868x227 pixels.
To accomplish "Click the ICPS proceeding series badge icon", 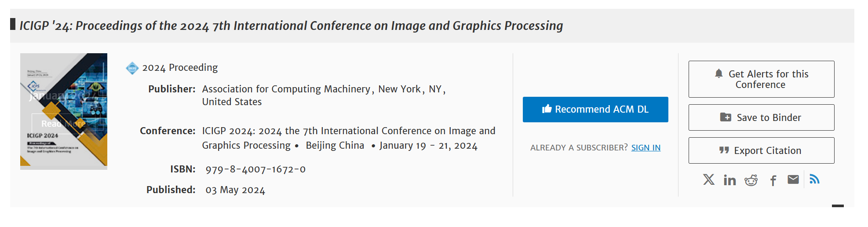I will (132, 68).
